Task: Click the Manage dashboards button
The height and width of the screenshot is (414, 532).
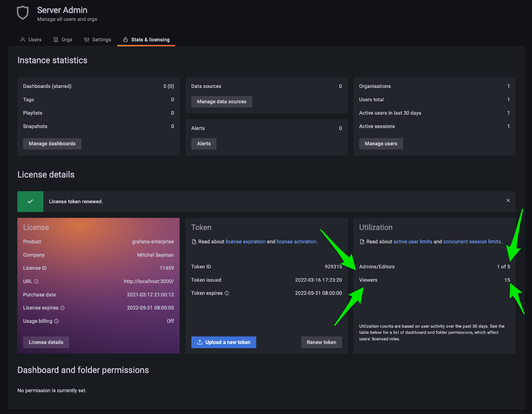Action: point(52,144)
